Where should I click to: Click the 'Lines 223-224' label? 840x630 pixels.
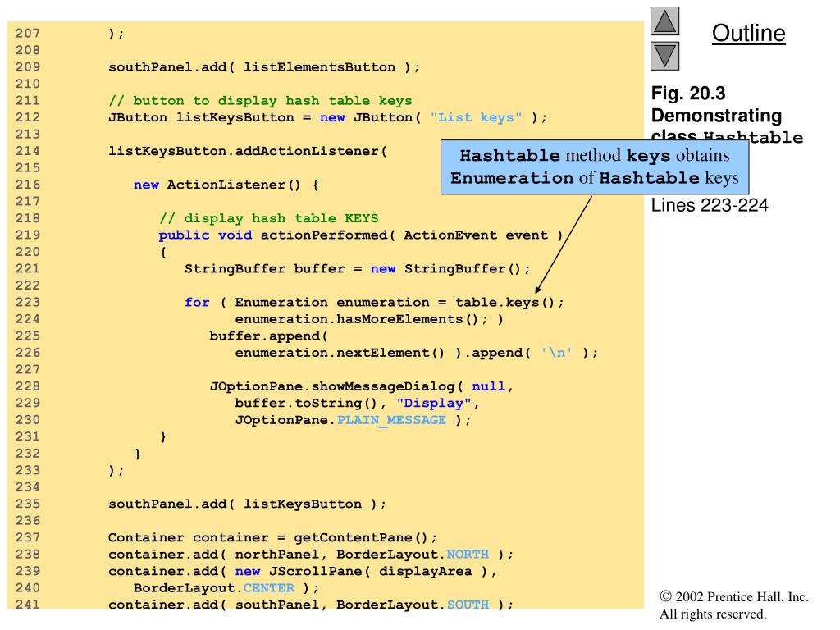pos(710,205)
